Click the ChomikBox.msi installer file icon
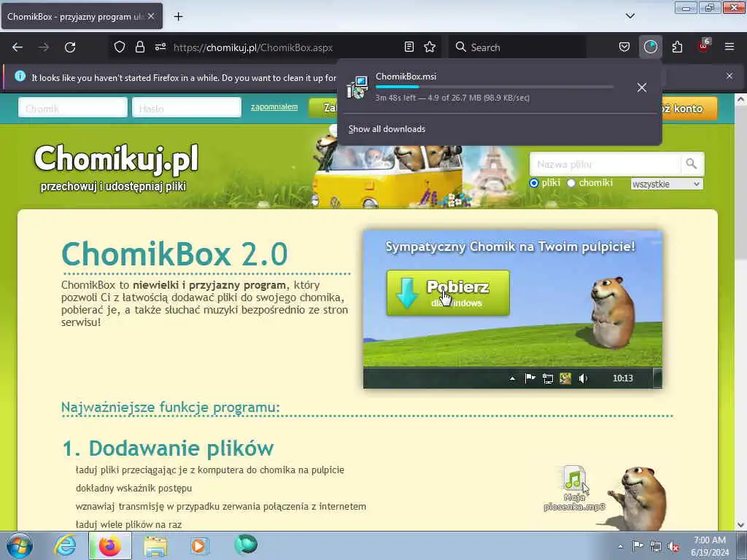747x560 pixels. click(x=357, y=87)
